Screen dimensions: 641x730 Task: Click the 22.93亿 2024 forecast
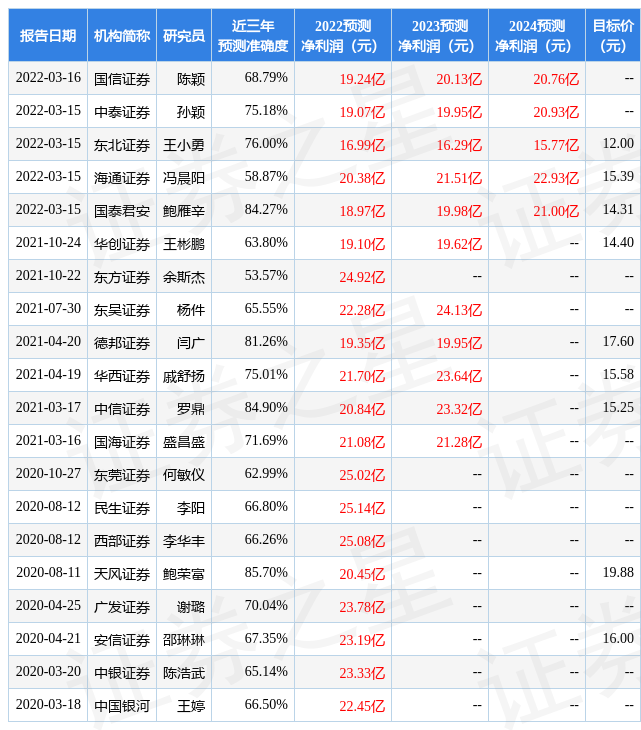pyautogui.click(x=556, y=178)
